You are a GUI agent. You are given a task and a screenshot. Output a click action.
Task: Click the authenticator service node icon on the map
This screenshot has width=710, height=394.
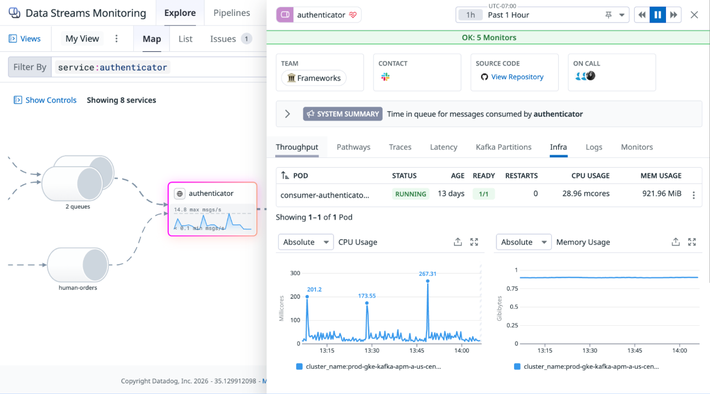pos(180,194)
